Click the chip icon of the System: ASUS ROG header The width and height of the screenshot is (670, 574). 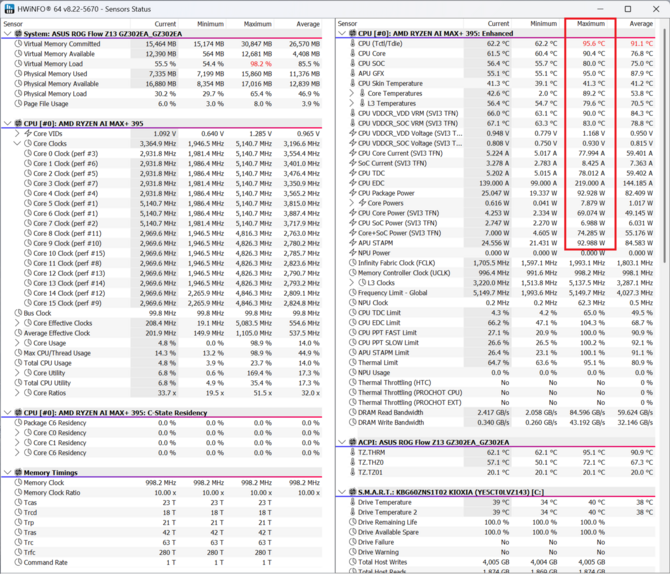18,34
